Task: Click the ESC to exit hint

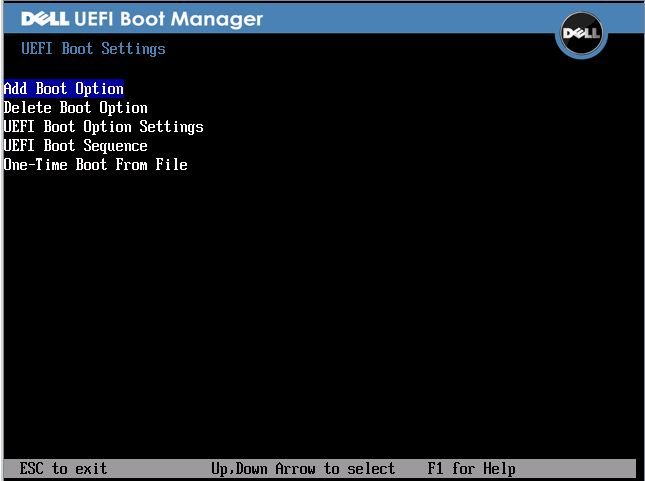Action: click(63, 468)
